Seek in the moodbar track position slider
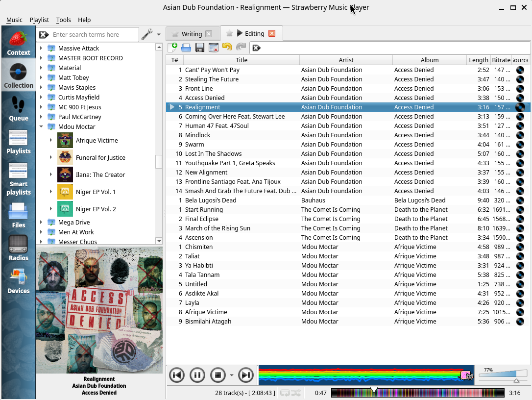This screenshot has height=400, width=532. [418, 393]
